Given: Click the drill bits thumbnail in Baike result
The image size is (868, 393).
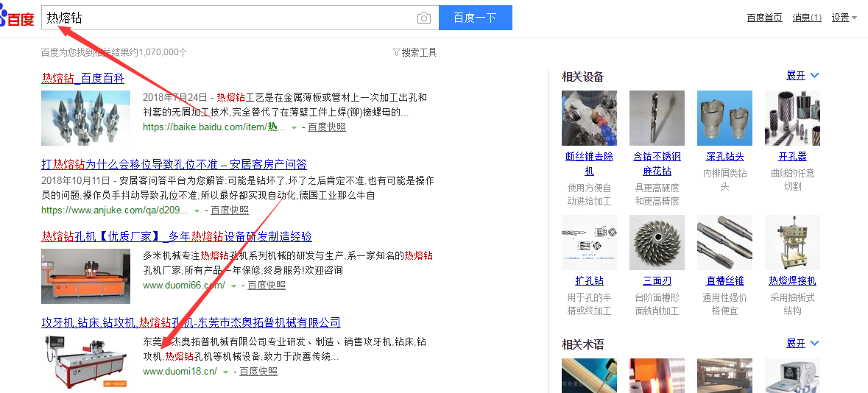Looking at the screenshot, I should coord(85,118).
